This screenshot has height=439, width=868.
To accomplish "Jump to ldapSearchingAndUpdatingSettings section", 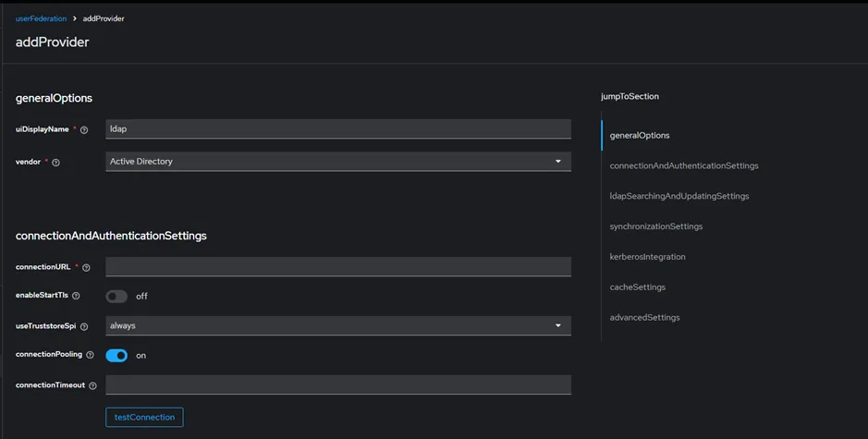I will pyautogui.click(x=679, y=196).
